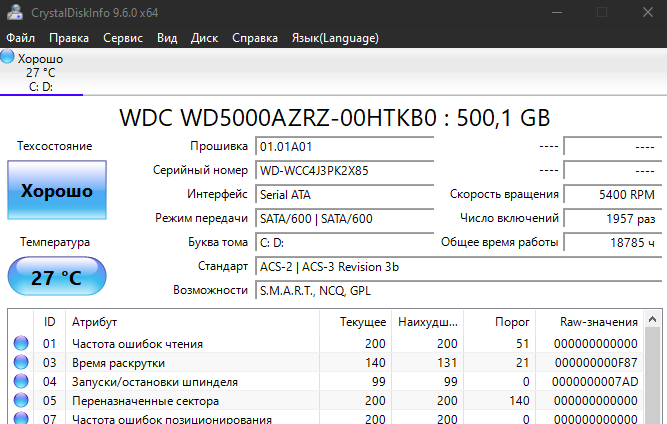This screenshot has height=424, width=667.
Task: Click the 27 °C temperature button
Action: click(57, 276)
